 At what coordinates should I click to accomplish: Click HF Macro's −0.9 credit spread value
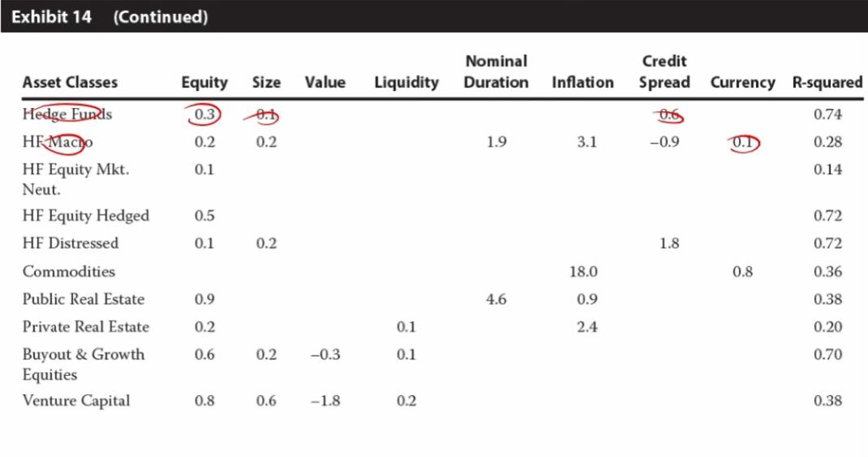tap(665, 142)
